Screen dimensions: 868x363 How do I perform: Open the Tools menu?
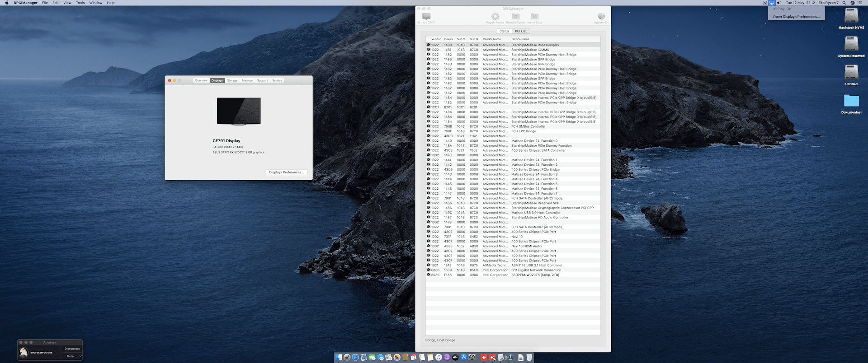point(80,3)
